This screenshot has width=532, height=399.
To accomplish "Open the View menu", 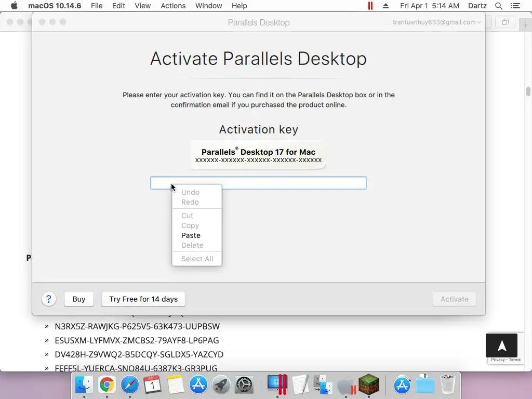I will pyautogui.click(x=142, y=6).
